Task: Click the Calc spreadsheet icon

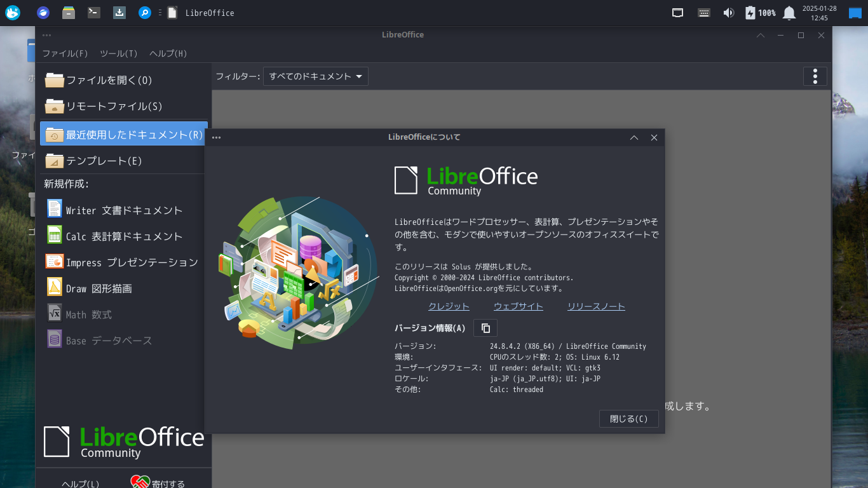Action: pyautogui.click(x=55, y=235)
